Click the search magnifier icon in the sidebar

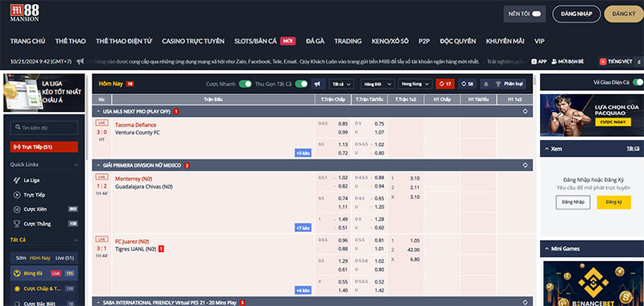pyautogui.click(x=18, y=128)
